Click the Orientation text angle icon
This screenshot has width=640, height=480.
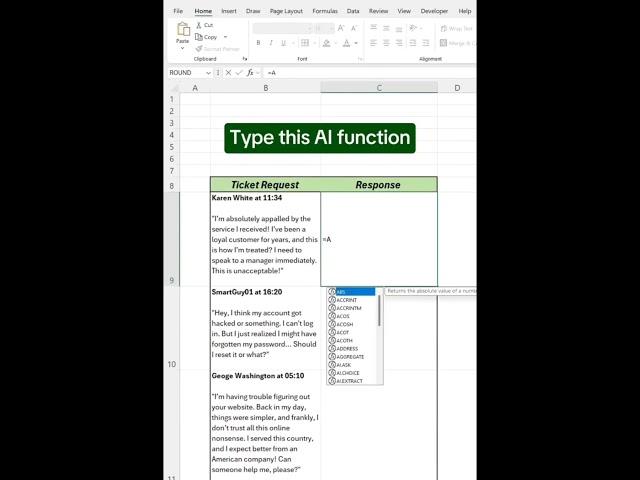click(413, 28)
